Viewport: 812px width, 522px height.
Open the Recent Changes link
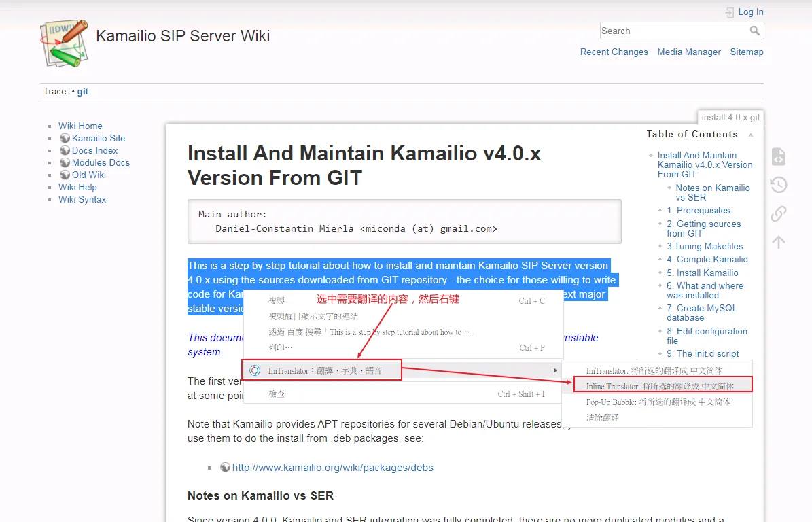[614, 52]
